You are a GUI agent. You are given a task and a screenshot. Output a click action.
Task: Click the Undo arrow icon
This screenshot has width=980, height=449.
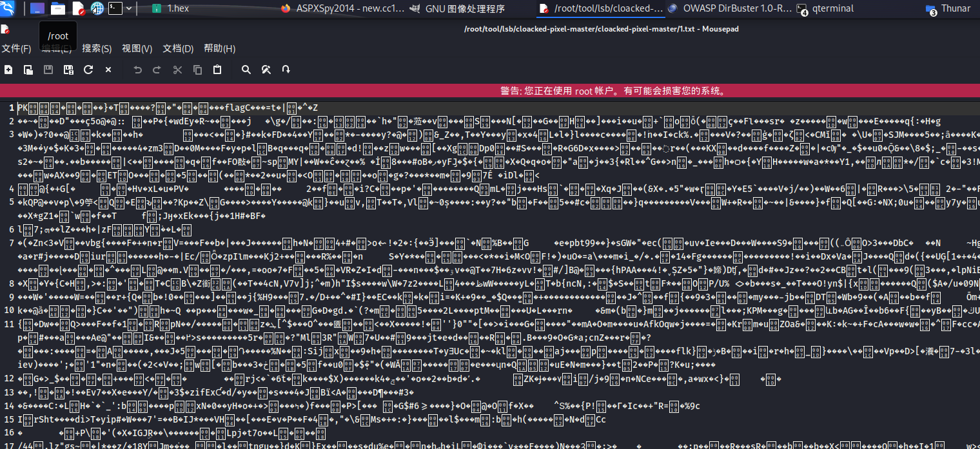coord(137,70)
